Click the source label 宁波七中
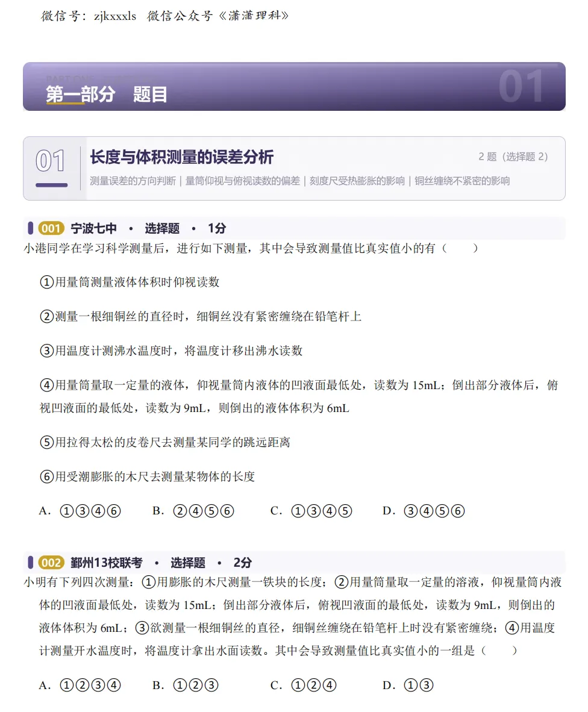Image resolution: width=588 pixels, height=712 pixels. click(x=93, y=228)
